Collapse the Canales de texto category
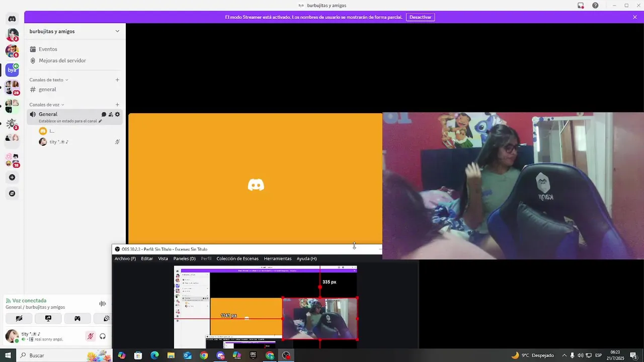The height and width of the screenshot is (362, 644). 48,80
